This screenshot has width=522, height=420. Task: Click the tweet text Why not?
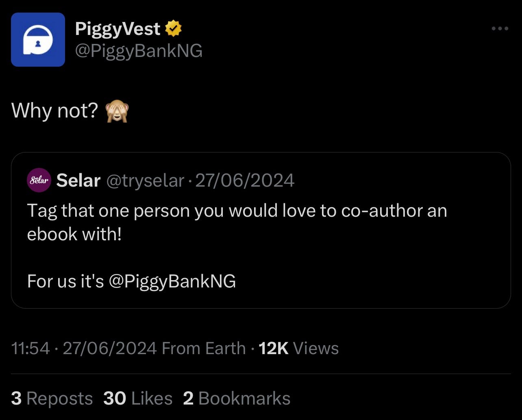click(x=56, y=110)
